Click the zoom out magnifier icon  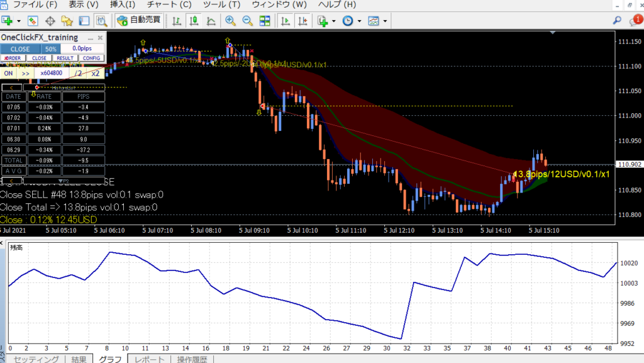coord(247,21)
